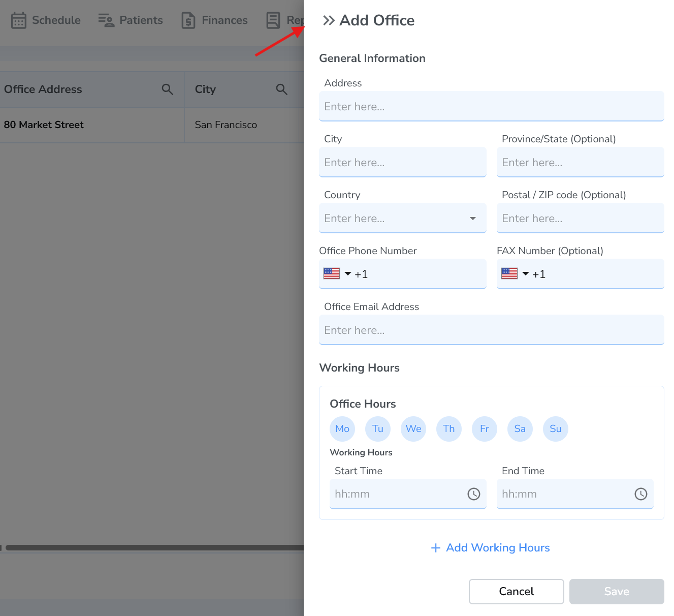Open the Office Phone country flag dropdown
This screenshot has height=616, width=674.
337,273
